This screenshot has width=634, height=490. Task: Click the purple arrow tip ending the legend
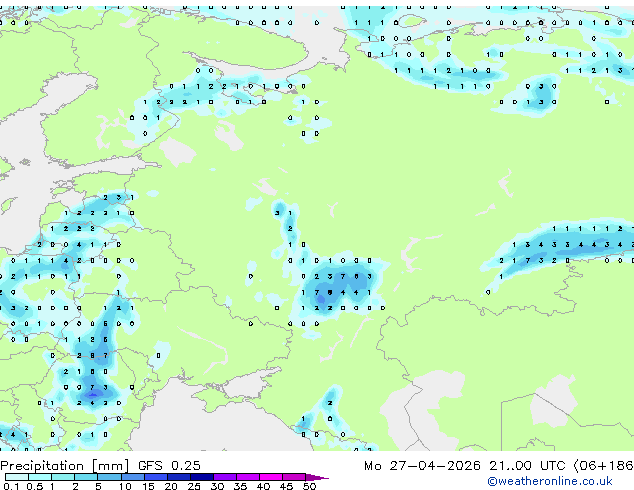[317, 477]
